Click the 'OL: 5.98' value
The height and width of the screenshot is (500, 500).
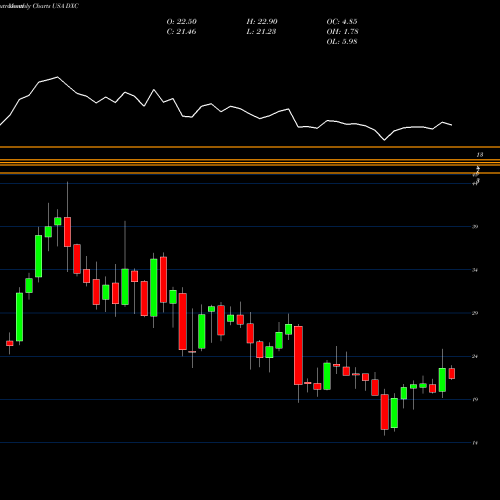pos(342,42)
